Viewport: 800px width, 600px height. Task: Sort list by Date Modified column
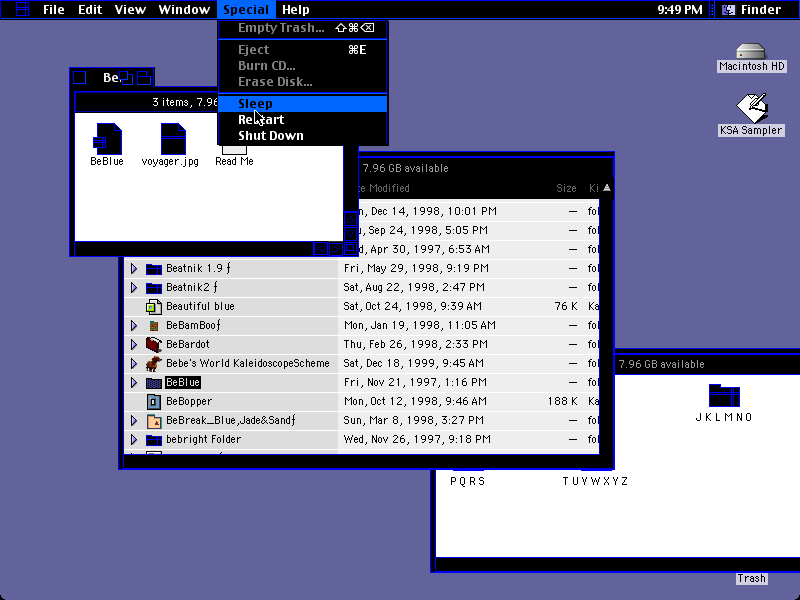coord(384,188)
